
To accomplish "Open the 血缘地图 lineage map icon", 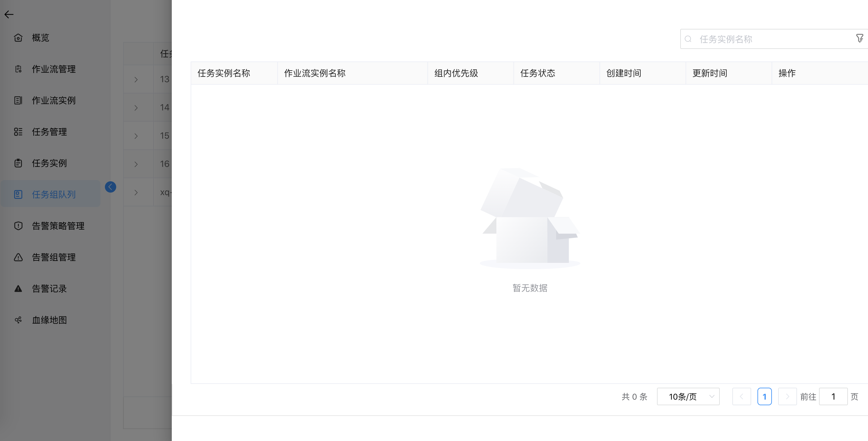I will coord(18,320).
